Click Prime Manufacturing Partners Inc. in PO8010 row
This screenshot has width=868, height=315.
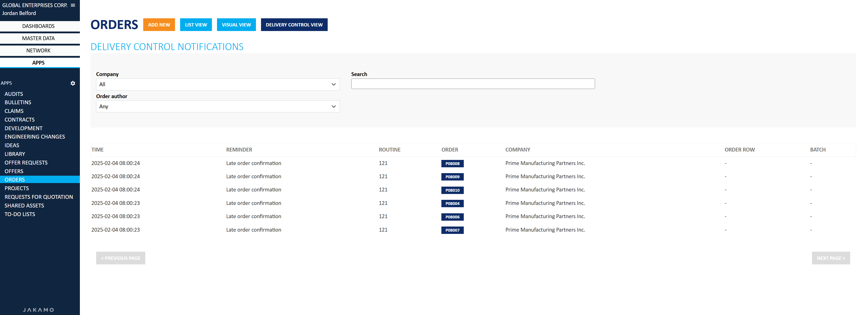tap(545, 190)
